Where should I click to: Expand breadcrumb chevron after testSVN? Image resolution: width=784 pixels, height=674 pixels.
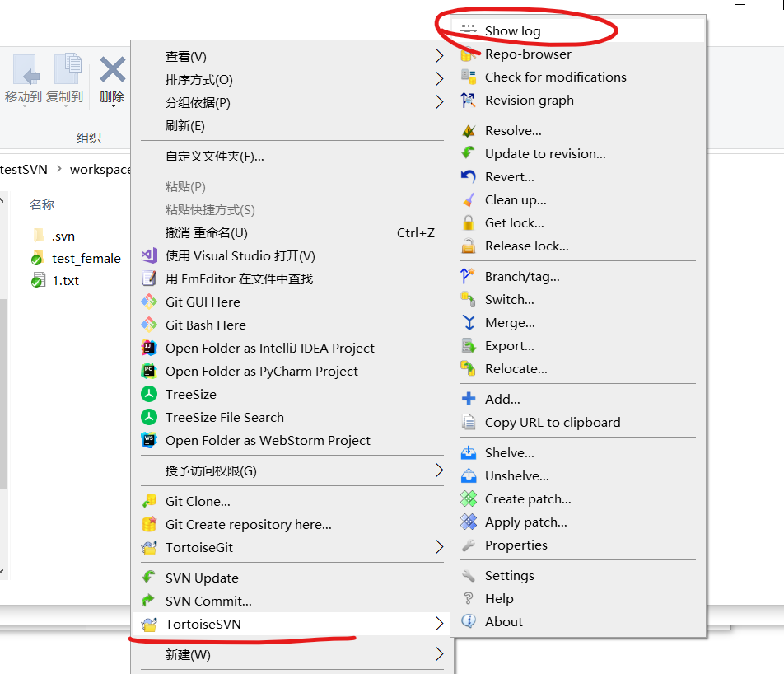(x=59, y=169)
